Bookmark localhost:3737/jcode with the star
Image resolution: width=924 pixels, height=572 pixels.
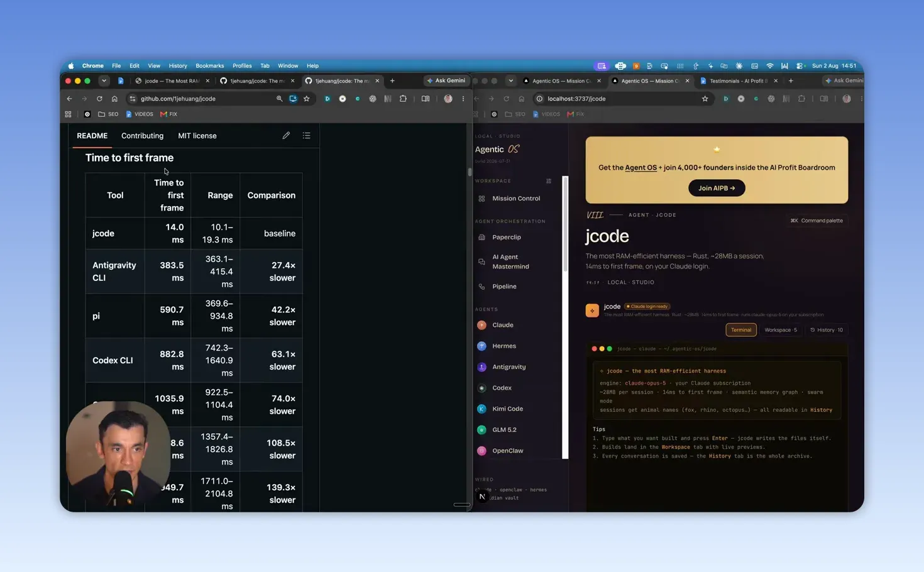pyautogui.click(x=705, y=99)
